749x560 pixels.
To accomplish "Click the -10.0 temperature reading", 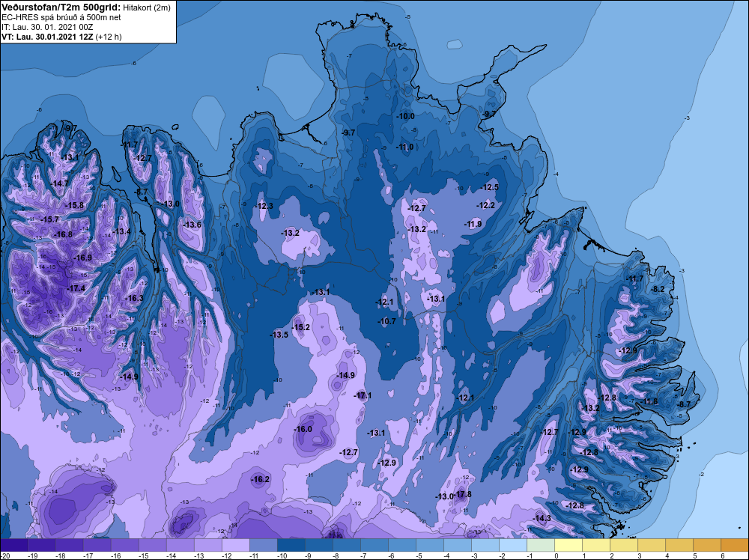I will tap(405, 116).
